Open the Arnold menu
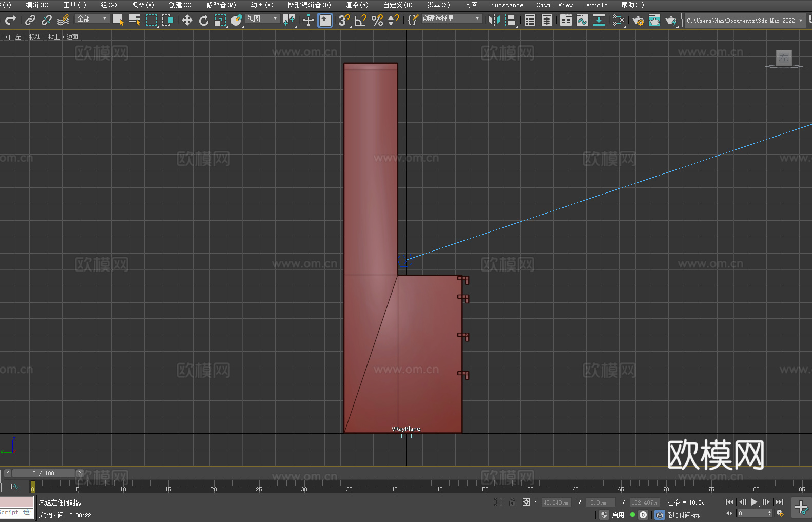812x522 pixels. pyautogui.click(x=596, y=5)
